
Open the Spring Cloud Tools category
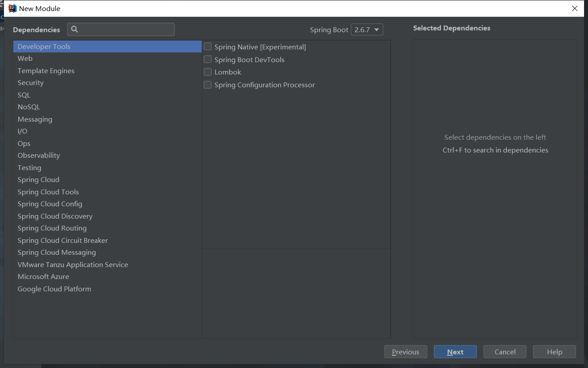coord(107,192)
